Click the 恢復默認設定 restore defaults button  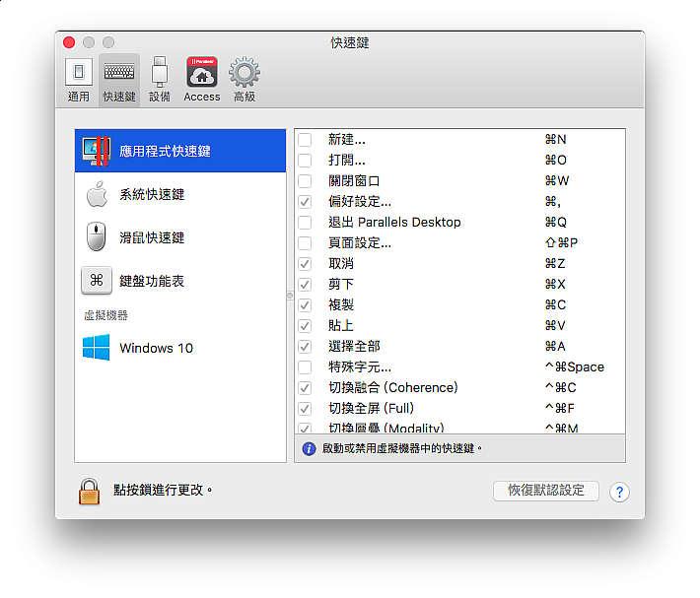pyautogui.click(x=546, y=491)
